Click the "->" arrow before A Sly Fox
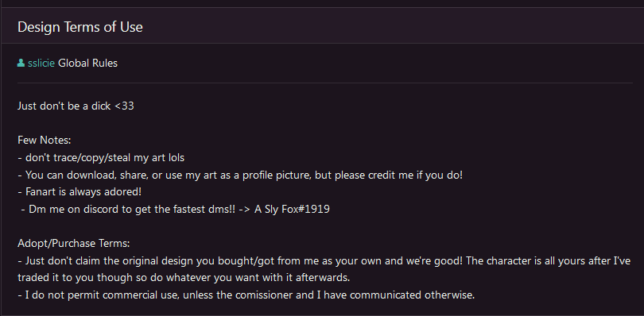 [245, 210]
